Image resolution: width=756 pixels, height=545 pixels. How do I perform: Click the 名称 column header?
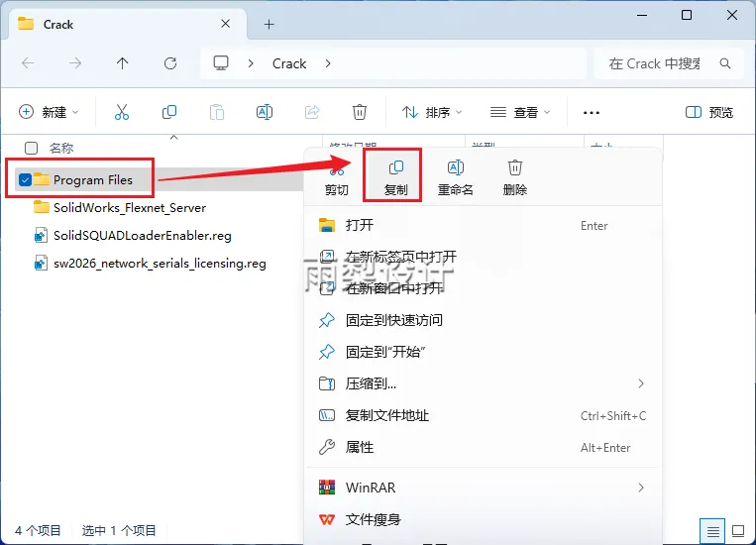pos(61,148)
